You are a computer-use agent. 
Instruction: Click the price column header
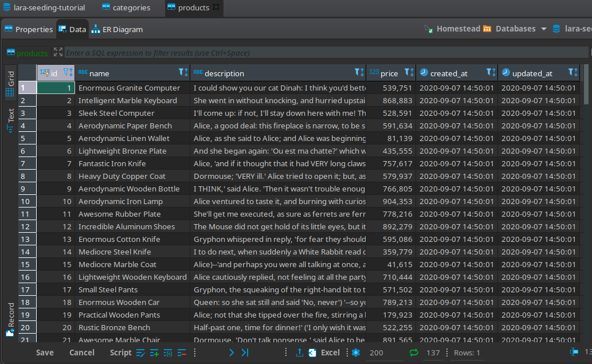click(391, 73)
